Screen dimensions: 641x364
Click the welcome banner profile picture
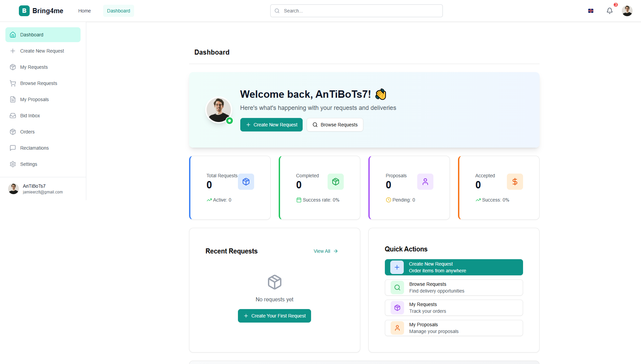[x=219, y=110]
